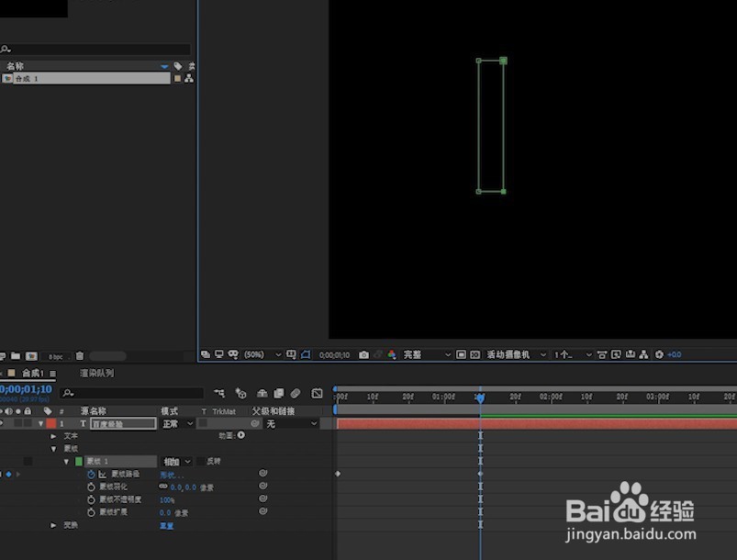The image size is (737, 560).
Task: Create a new folder in the project panel
Action: coord(16,356)
